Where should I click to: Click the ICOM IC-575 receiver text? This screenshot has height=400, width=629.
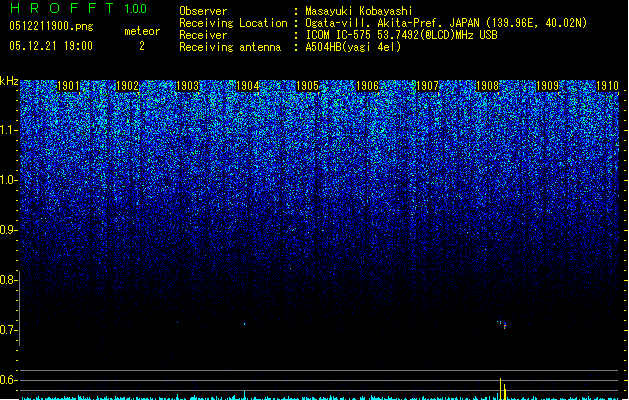(402, 35)
